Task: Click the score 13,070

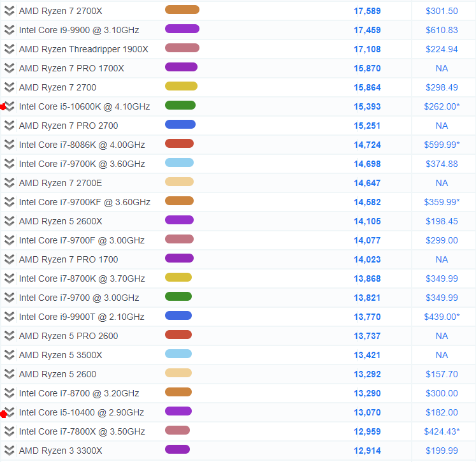Action: (x=367, y=412)
